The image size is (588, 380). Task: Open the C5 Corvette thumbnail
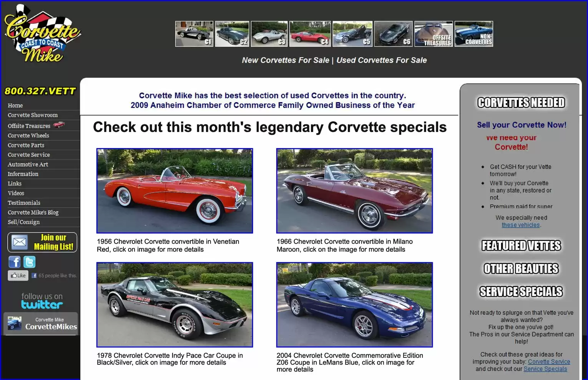tap(352, 34)
